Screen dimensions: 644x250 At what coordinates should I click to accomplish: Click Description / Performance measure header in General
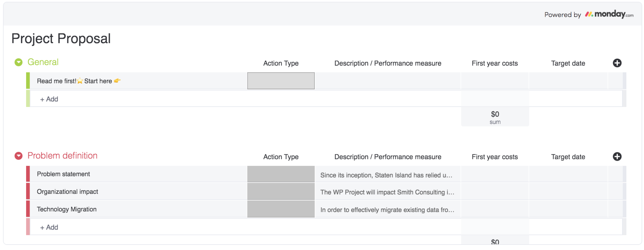coord(388,63)
